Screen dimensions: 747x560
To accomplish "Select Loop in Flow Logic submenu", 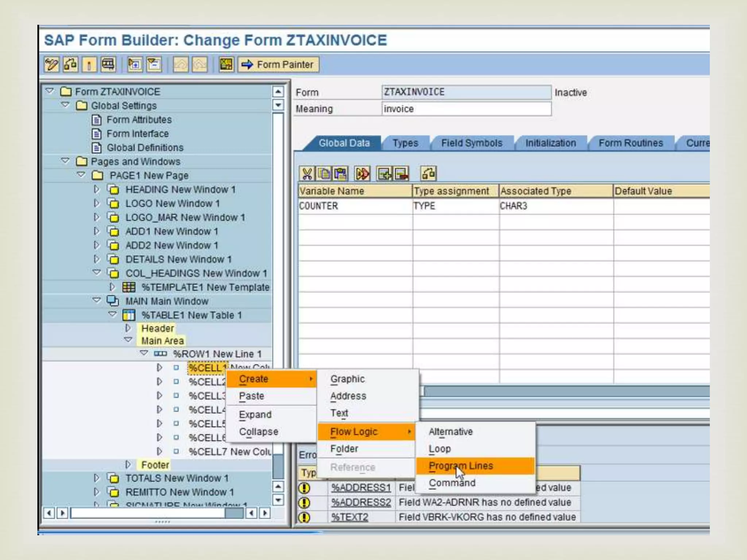I will (440, 449).
